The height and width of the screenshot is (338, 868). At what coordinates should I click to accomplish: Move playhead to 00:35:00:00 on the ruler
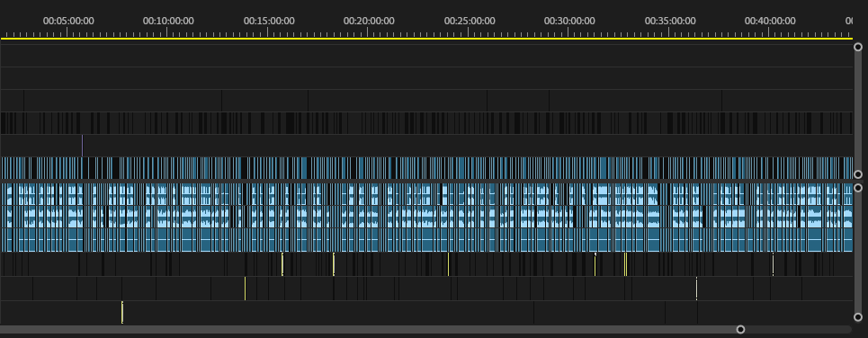[670, 21]
